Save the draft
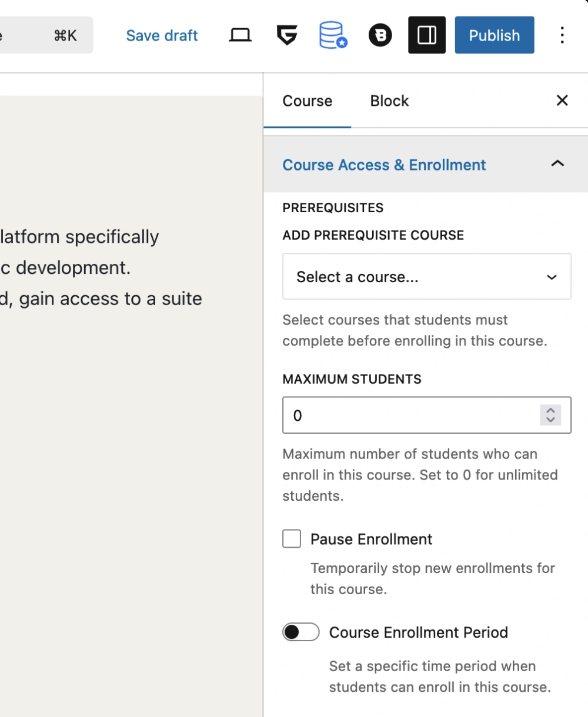The height and width of the screenshot is (717, 588). coord(162,35)
